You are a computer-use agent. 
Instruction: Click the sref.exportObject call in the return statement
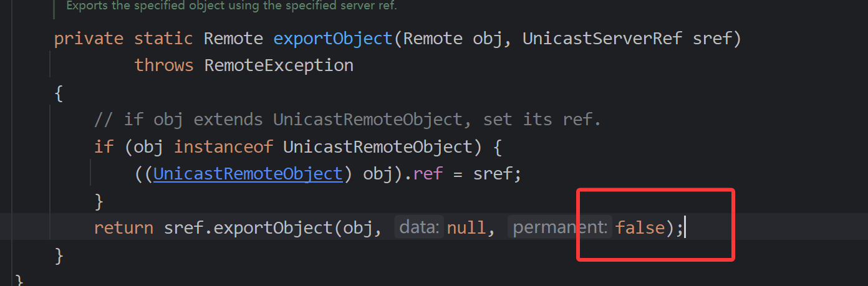pyautogui.click(x=273, y=228)
